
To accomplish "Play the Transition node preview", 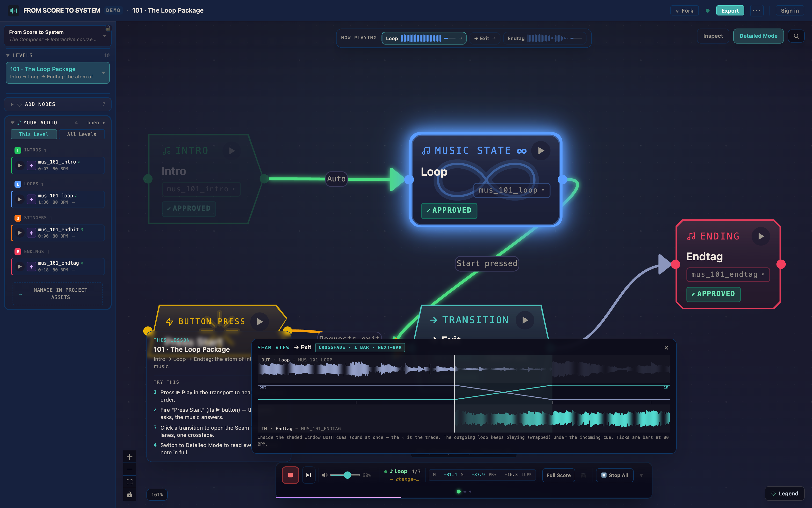I will (x=525, y=320).
